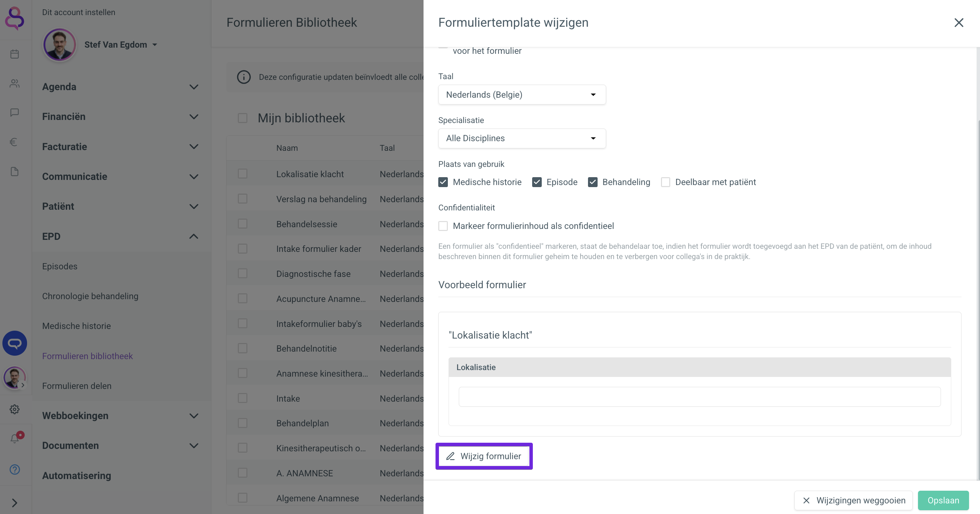The height and width of the screenshot is (514, 980).
Task: Expand the Communicatie section
Action: click(121, 176)
